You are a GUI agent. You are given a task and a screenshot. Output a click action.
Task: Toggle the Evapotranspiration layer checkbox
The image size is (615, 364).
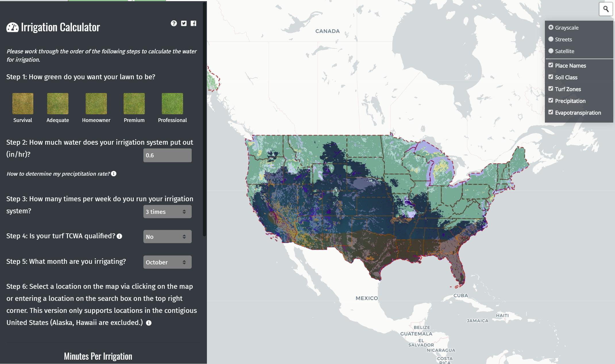point(551,112)
